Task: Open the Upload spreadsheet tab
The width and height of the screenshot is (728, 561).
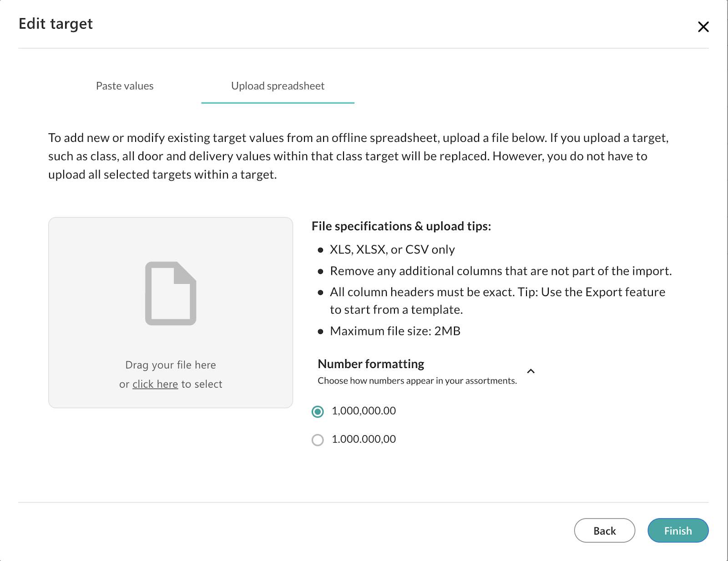Action: [x=278, y=86]
